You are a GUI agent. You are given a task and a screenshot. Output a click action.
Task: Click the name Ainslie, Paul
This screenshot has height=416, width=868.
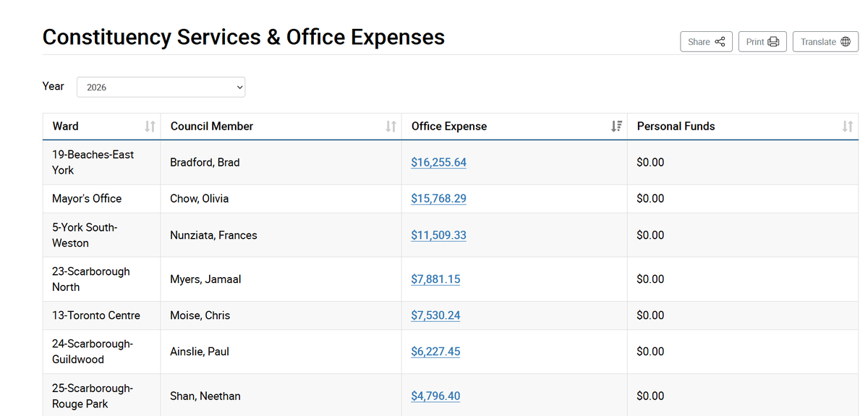[x=200, y=352]
